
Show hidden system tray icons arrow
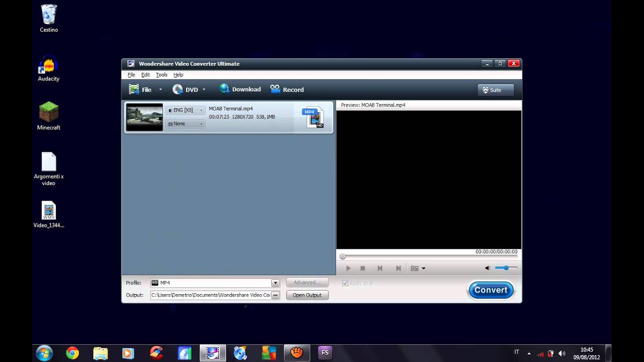pos(529,353)
